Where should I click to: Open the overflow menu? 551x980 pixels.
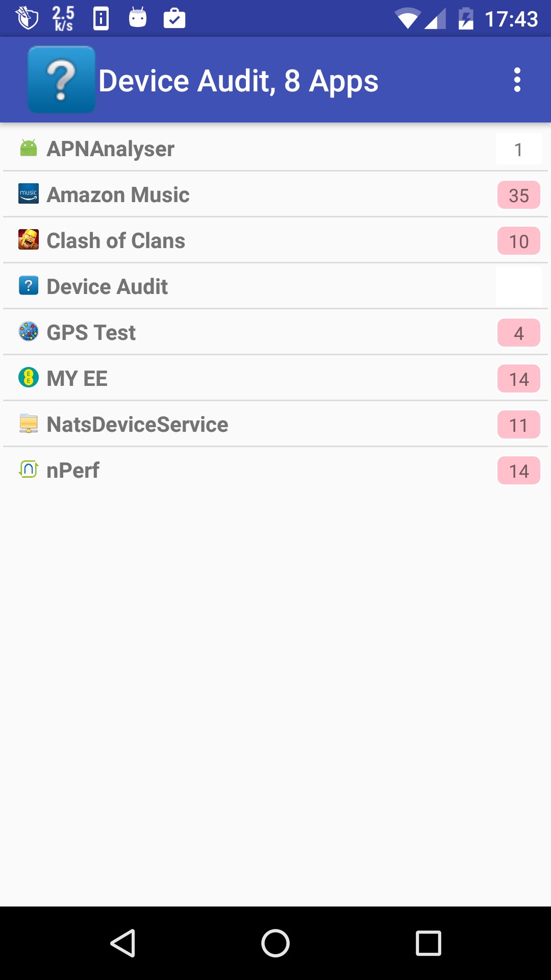click(518, 79)
